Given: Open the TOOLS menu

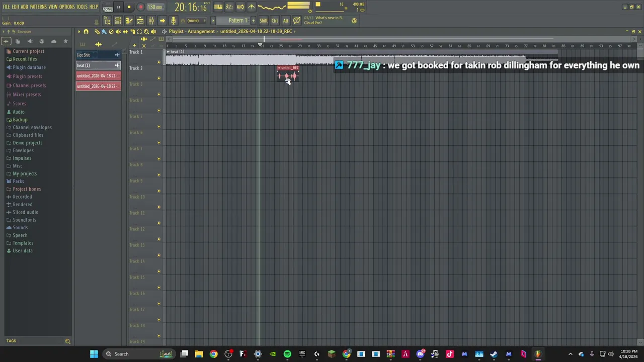Looking at the screenshot, I should tap(82, 7).
